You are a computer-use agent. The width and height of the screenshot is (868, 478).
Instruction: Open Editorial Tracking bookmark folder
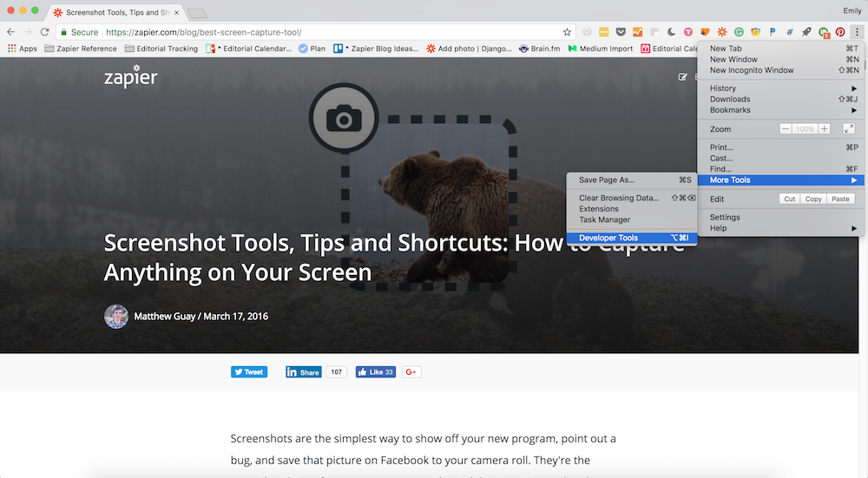point(161,49)
